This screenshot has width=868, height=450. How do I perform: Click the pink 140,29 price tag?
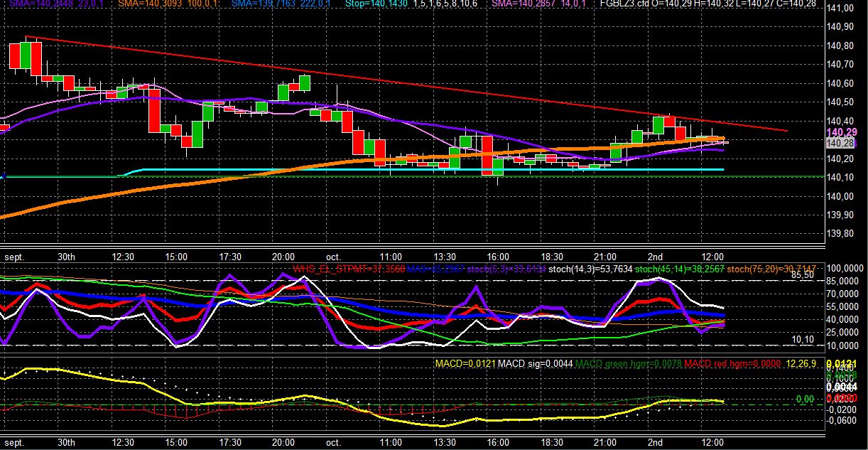842,132
